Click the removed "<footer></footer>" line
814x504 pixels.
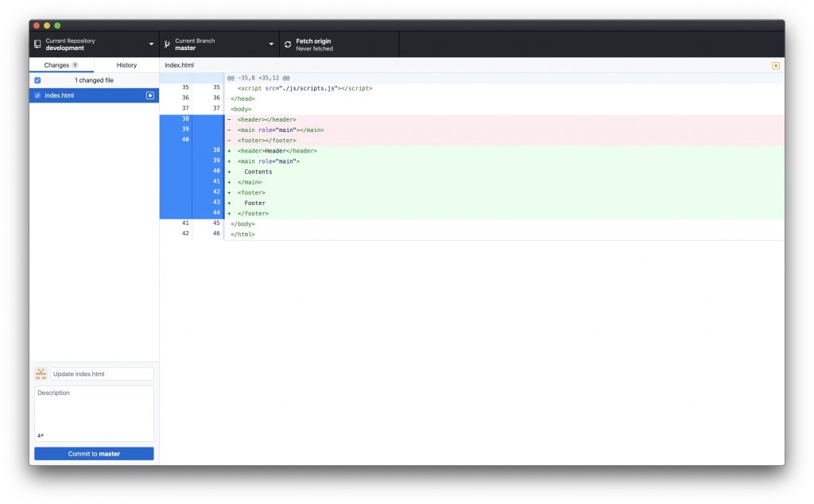pyautogui.click(x=267, y=140)
